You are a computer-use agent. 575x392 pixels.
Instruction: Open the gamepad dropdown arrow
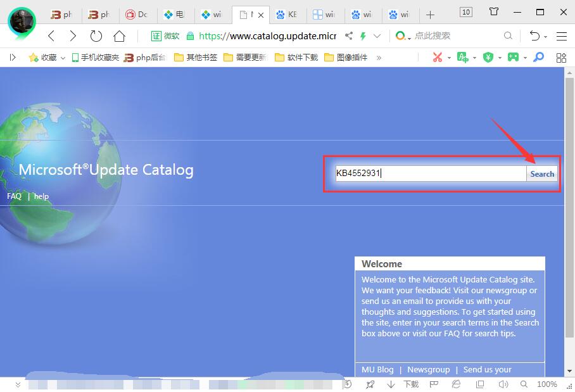525,58
